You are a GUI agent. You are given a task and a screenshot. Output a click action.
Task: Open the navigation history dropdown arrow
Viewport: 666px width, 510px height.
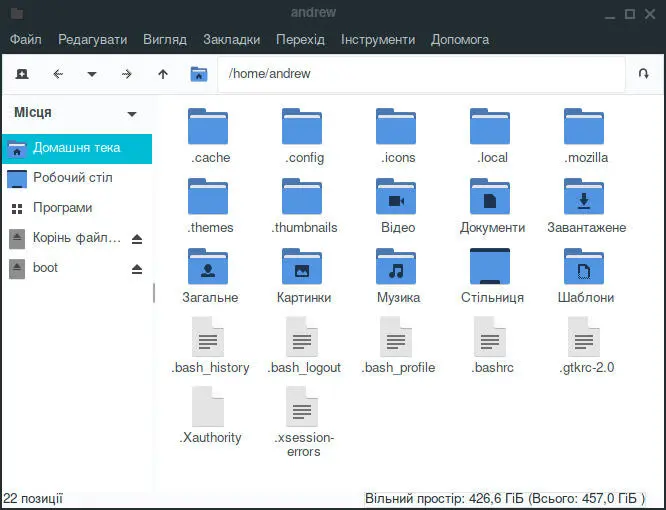click(92, 74)
